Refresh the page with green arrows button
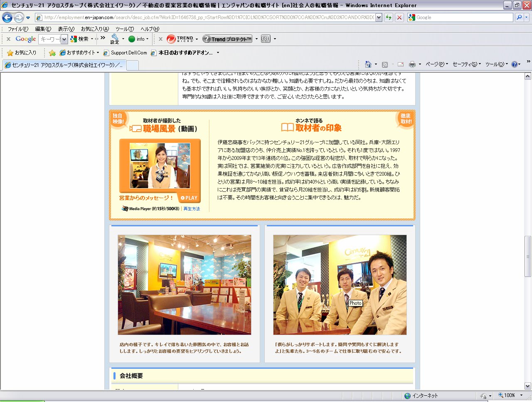The height and width of the screenshot is (402, 532). pos(389,17)
